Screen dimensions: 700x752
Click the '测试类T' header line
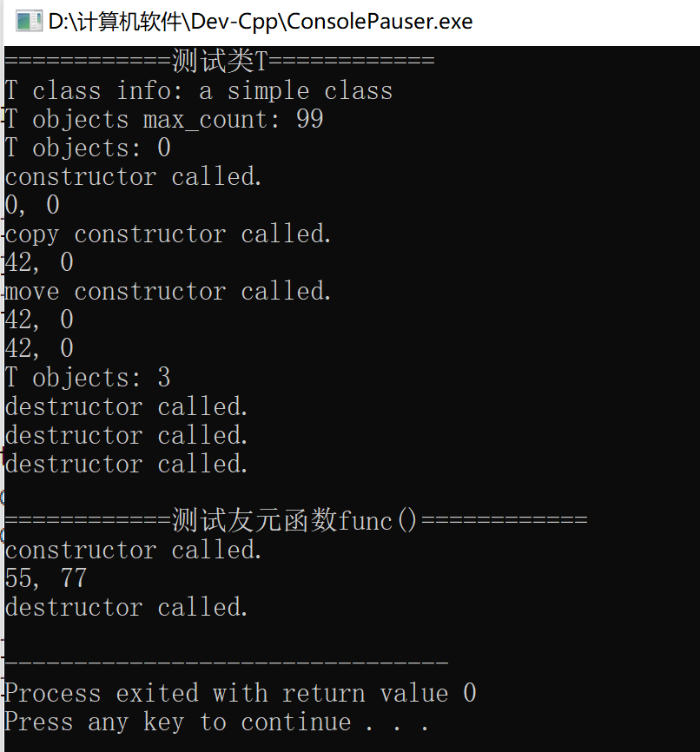click(x=220, y=61)
